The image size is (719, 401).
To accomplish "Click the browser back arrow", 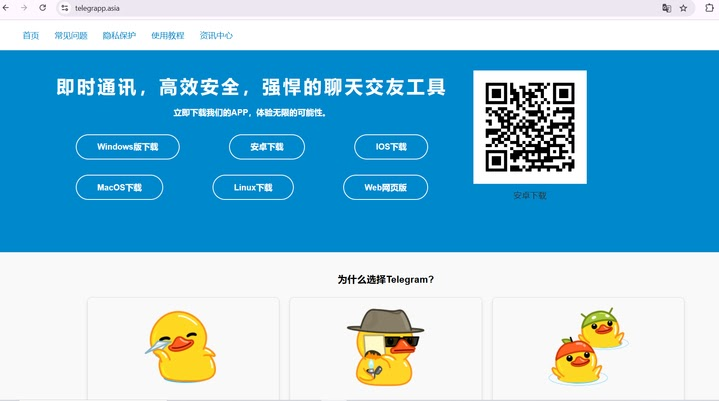I will (6, 8).
